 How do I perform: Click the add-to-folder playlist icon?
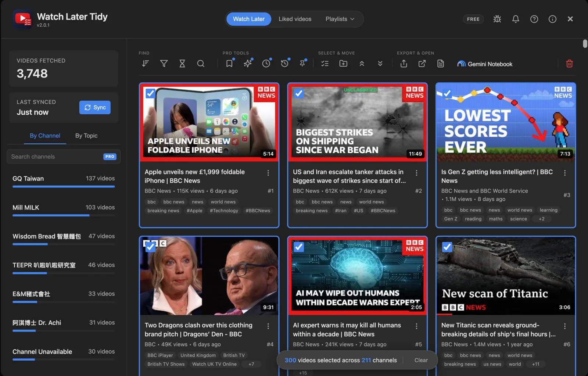(x=343, y=64)
